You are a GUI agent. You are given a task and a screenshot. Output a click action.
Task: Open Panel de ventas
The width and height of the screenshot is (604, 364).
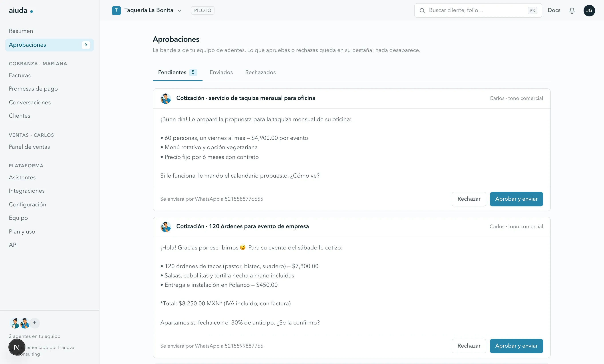[x=50, y=147]
